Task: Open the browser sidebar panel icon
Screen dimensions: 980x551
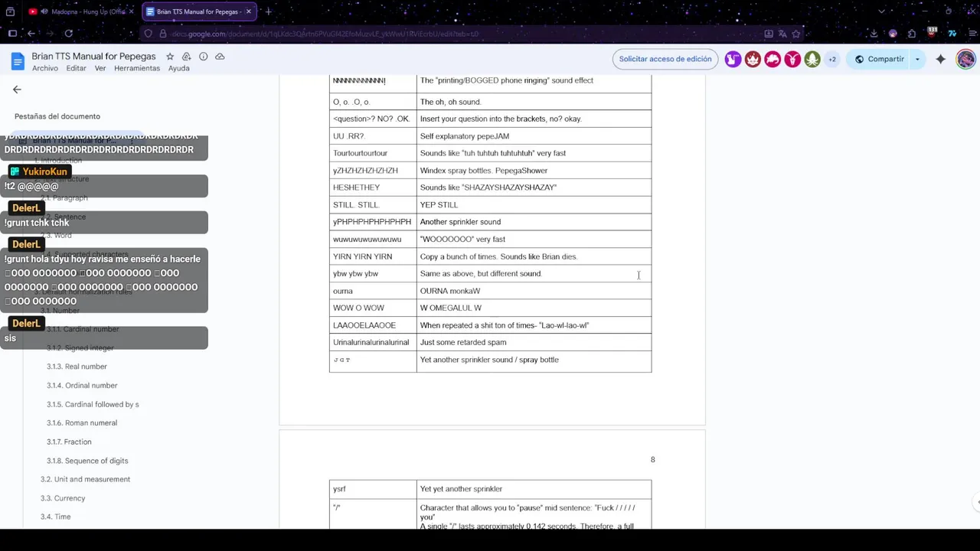Action: [12, 34]
